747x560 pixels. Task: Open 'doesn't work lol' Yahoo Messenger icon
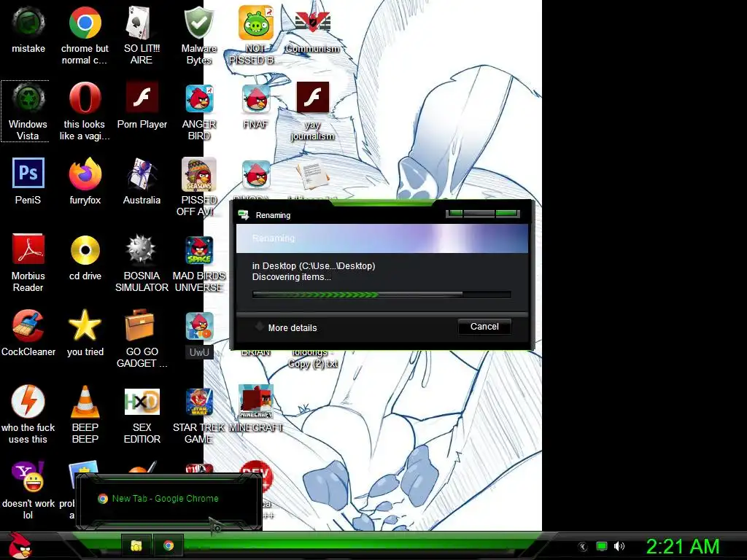pyautogui.click(x=28, y=477)
